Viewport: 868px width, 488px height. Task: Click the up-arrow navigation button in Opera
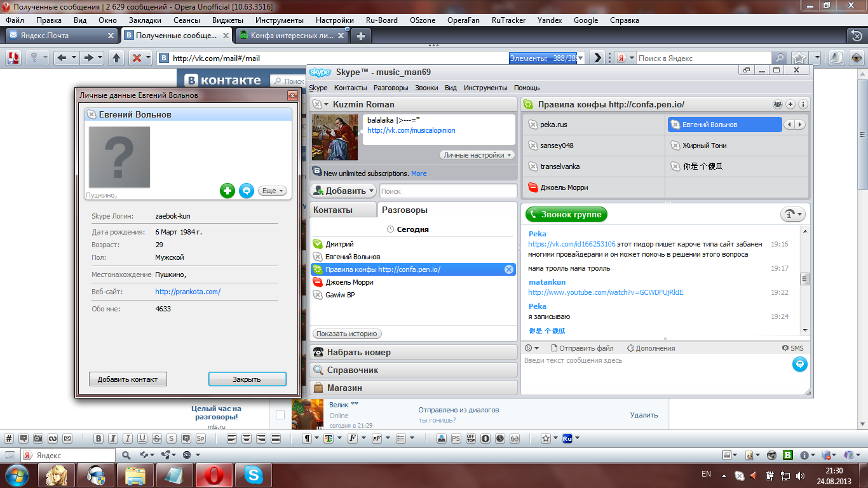pyautogui.click(x=116, y=58)
